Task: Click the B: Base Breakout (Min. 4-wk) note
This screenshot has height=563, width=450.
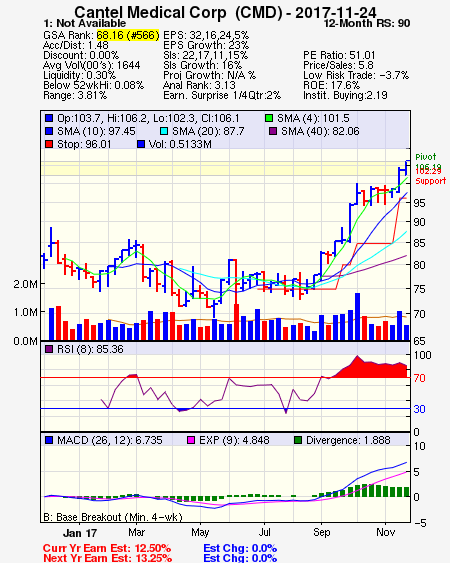Action: click(113, 517)
